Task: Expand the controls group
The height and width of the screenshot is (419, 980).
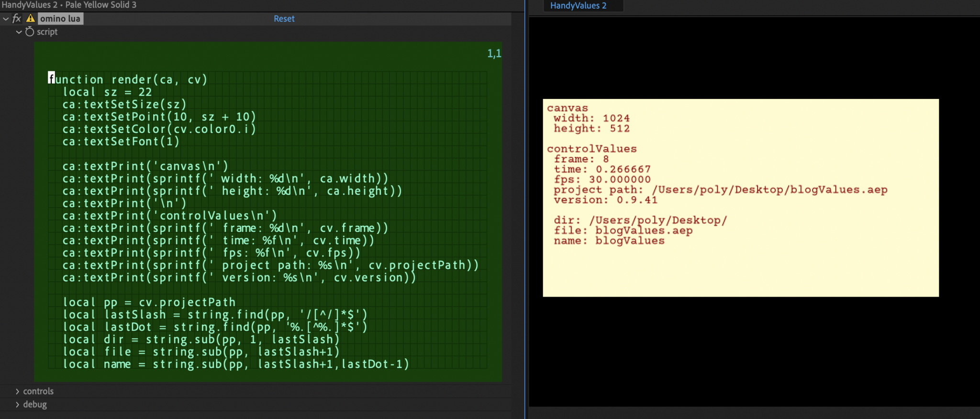Action: click(18, 391)
